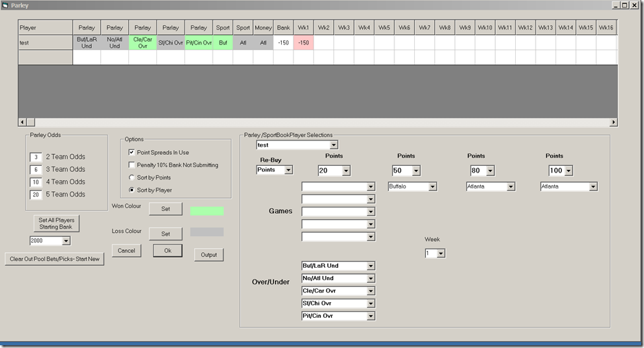Viewport: 644px width, 348px height.
Task: Click the green Pit/Cin Ovr grid cell
Action: [x=199, y=42]
